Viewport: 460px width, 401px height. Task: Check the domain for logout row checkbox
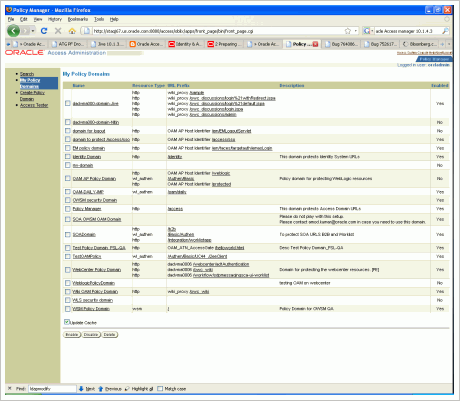(x=68, y=131)
